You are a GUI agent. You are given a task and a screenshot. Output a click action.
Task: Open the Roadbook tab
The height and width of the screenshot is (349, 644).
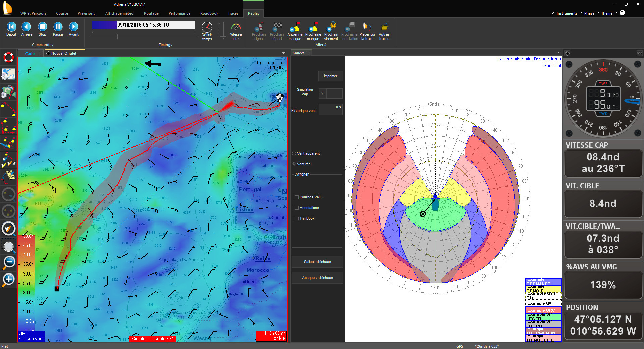[209, 13]
